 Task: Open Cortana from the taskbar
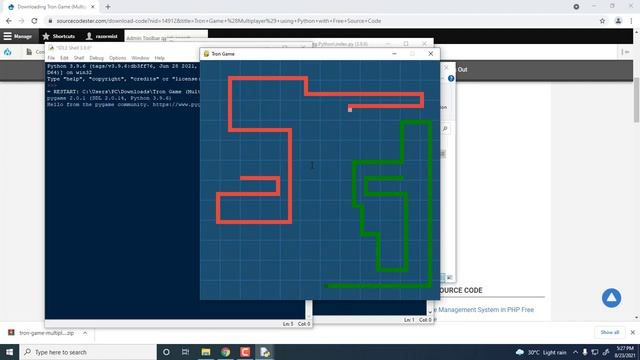pos(166,352)
